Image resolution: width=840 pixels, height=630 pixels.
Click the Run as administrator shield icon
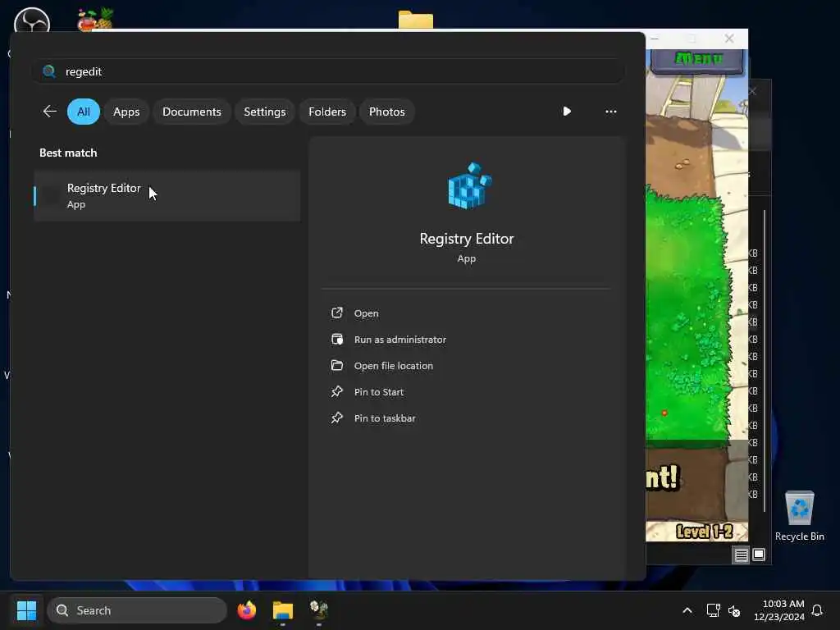337,339
